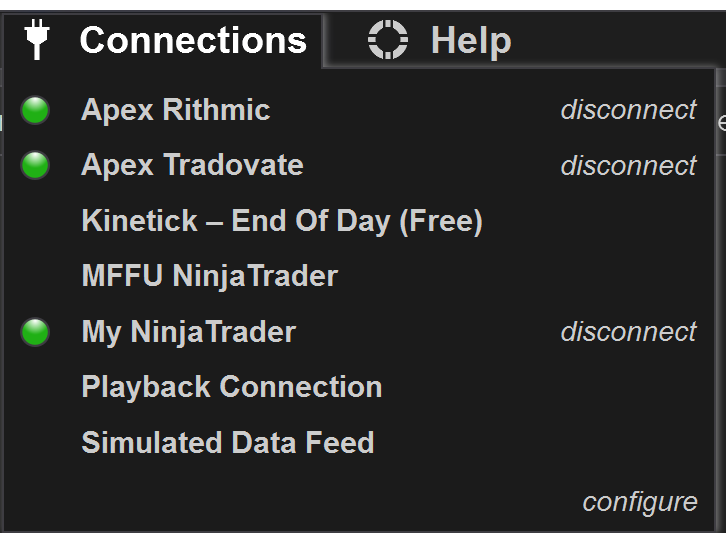Open the Help menu
This screenshot has height=533, width=726.
[440, 40]
